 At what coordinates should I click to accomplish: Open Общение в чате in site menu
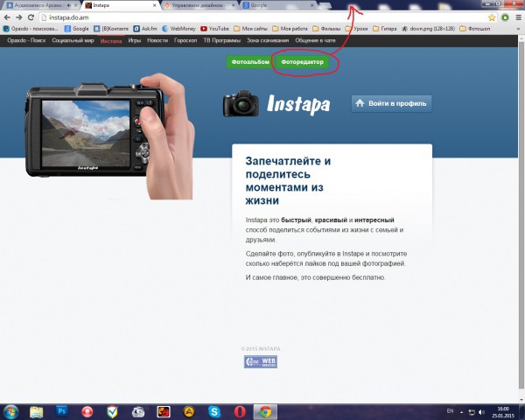(315, 40)
